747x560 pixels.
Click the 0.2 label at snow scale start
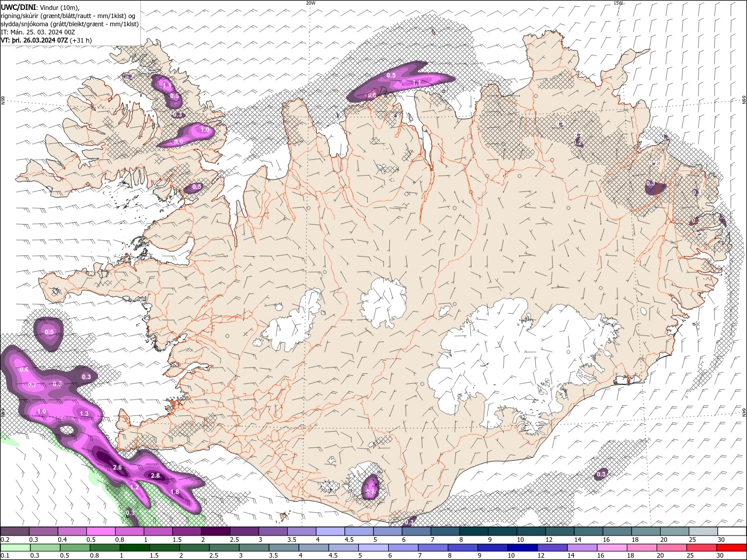point(5,540)
